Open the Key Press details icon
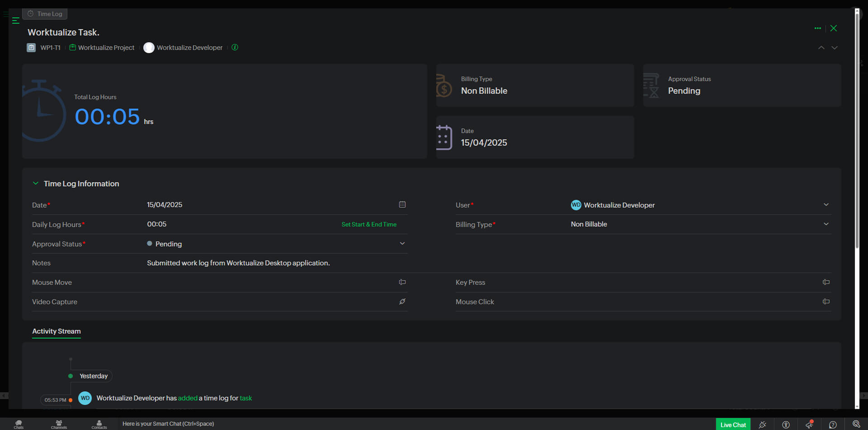This screenshot has height=430, width=868. click(826, 282)
